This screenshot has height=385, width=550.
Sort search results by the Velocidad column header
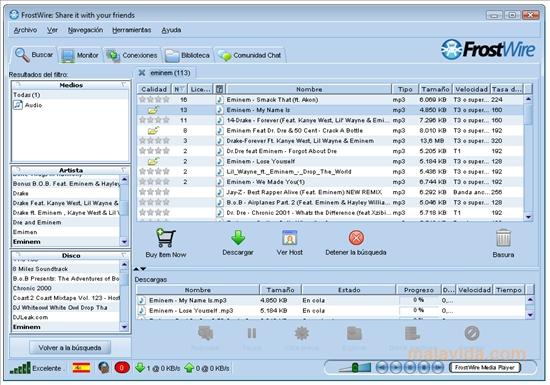pos(471,89)
